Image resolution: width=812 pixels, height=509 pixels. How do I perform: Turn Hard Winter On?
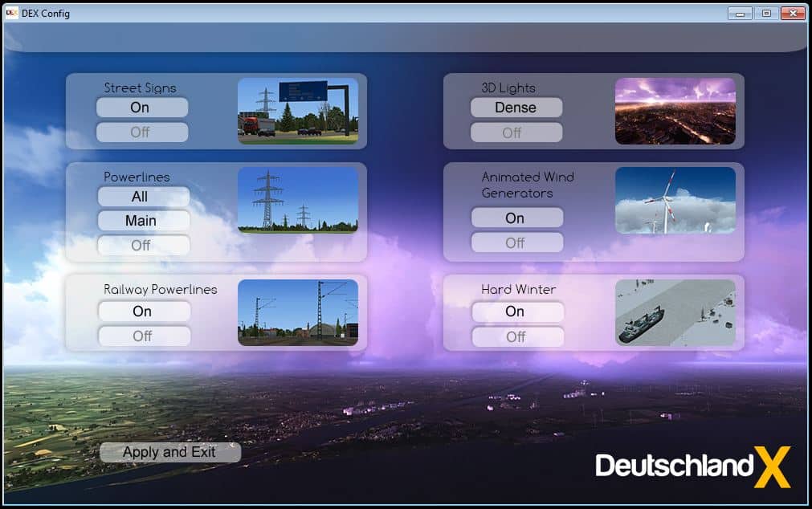516,312
